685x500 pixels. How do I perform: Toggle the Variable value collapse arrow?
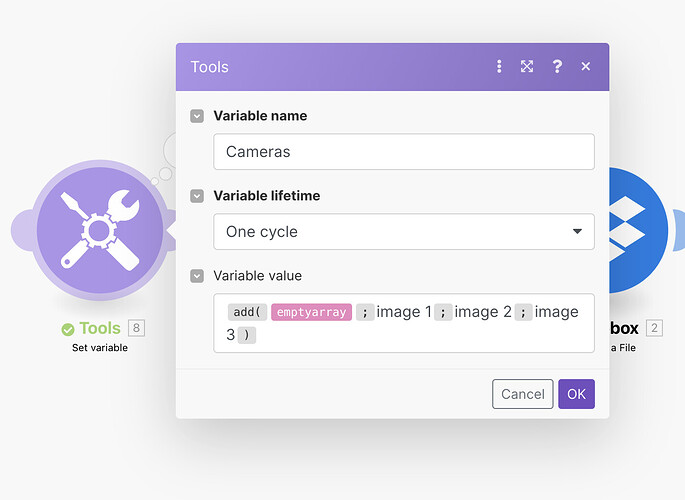point(197,276)
